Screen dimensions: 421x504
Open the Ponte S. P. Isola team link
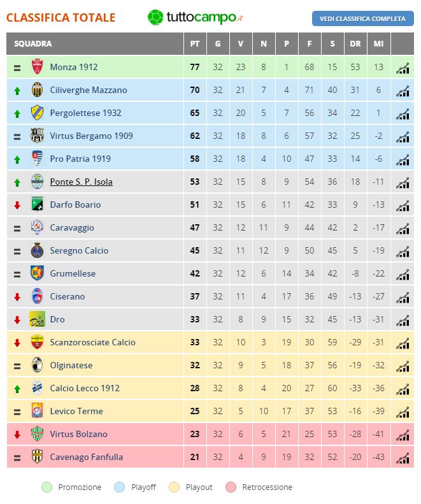[x=82, y=182]
